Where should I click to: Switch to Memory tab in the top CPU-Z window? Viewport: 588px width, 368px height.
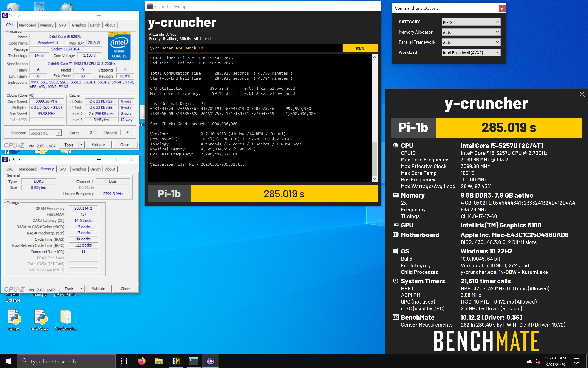(x=47, y=25)
